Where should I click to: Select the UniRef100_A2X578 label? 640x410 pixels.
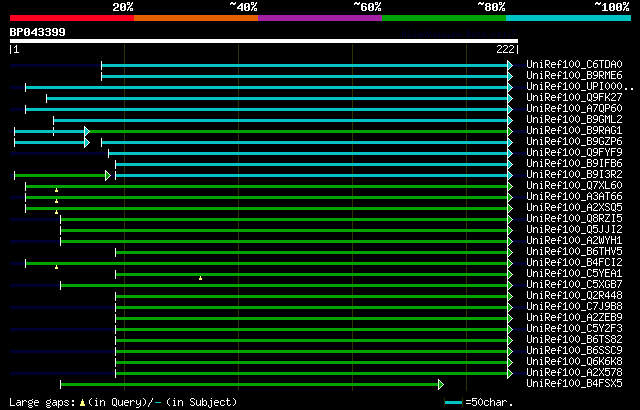pyautogui.click(x=574, y=373)
